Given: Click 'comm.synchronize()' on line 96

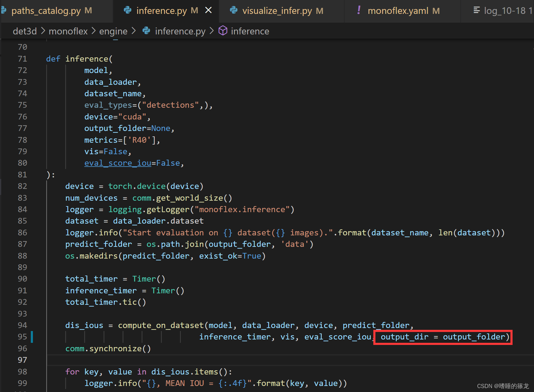Looking at the screenshot, I should click(x=108, y=349).
